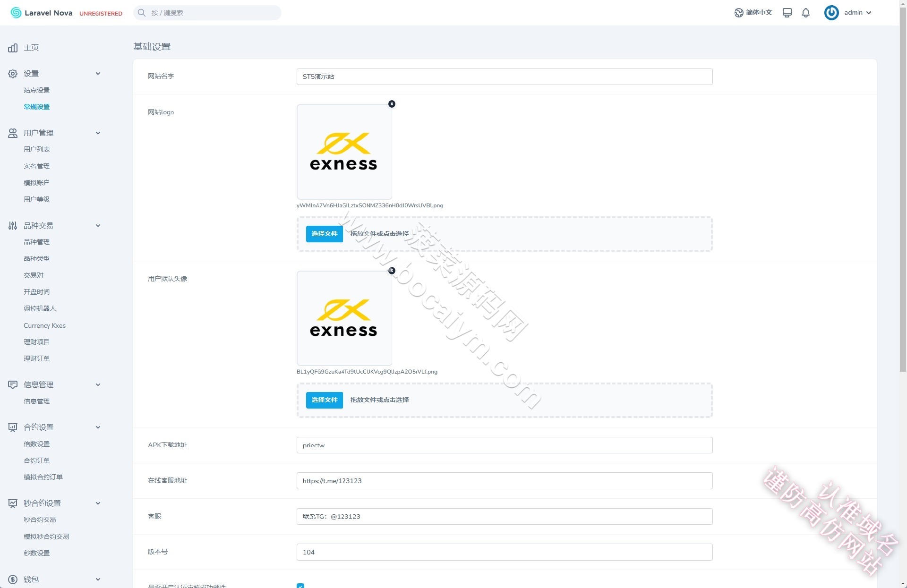Click the 主页 dashboard chart icon
The width and height of the screenshot is (907, 588).
pyautogui.click(x=13, y=48)
